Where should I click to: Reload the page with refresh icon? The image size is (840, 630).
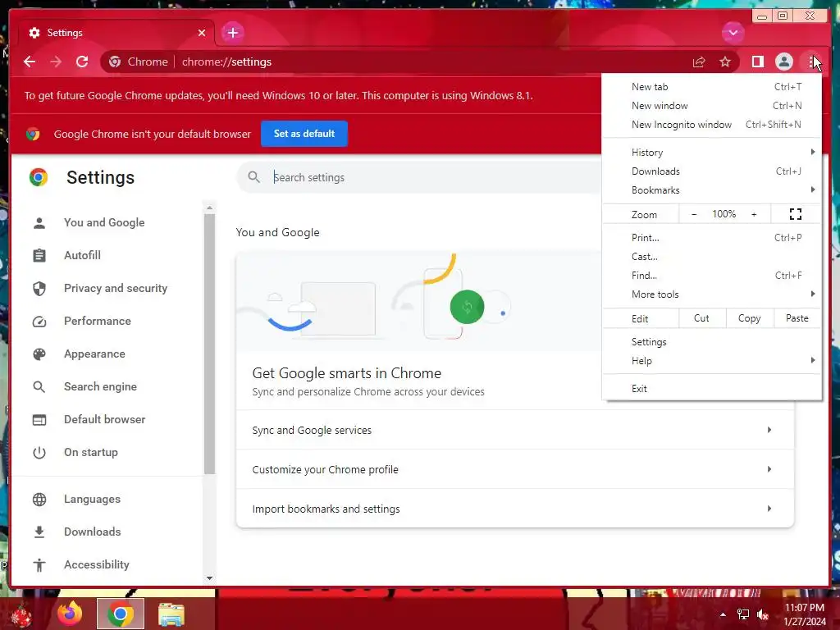point(82,62)
